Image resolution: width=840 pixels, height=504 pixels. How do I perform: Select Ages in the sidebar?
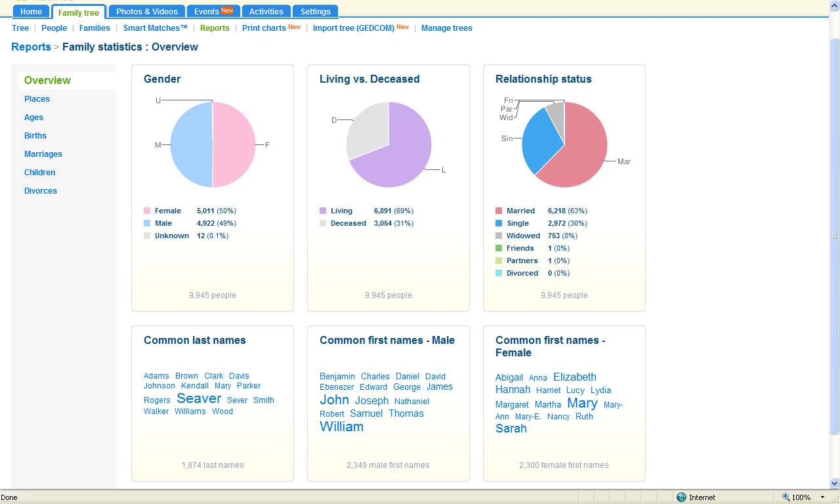(33, 117)
